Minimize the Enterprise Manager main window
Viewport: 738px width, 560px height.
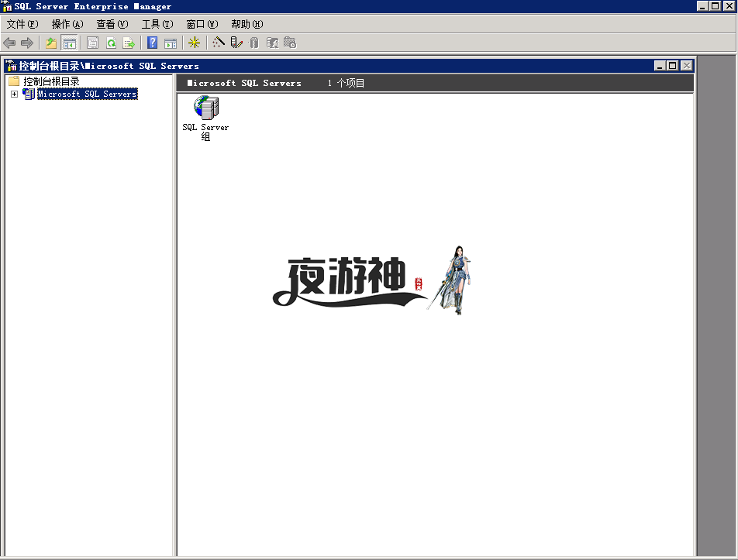(x=702, y=6)
